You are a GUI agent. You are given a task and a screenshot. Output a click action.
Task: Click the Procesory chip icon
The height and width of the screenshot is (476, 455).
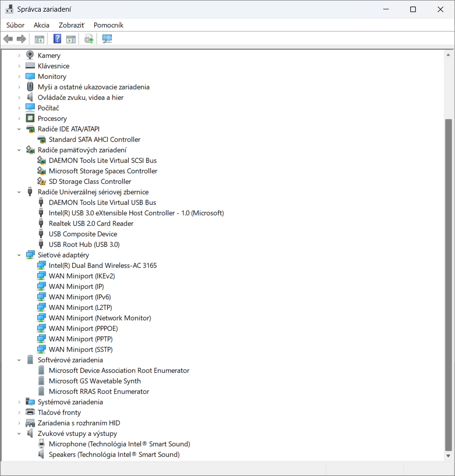point(30,119)
